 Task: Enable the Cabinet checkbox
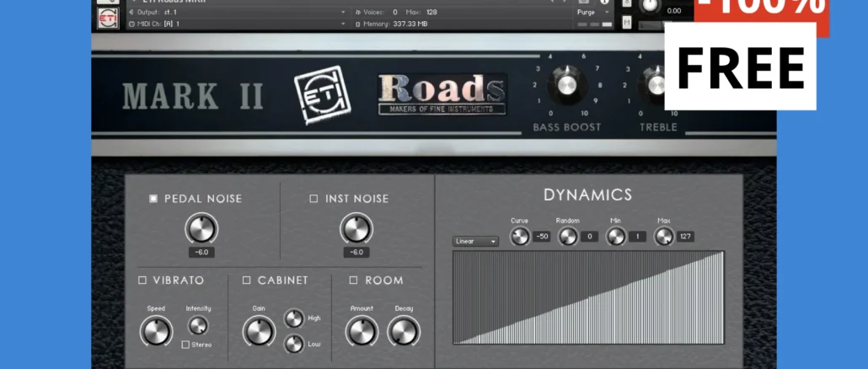[x=247, y=281]
